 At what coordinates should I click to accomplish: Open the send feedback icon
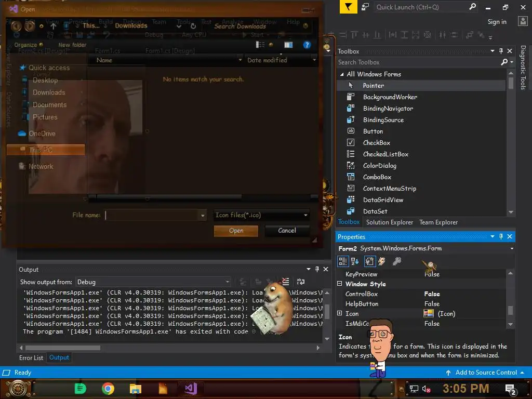pos(365,7)
